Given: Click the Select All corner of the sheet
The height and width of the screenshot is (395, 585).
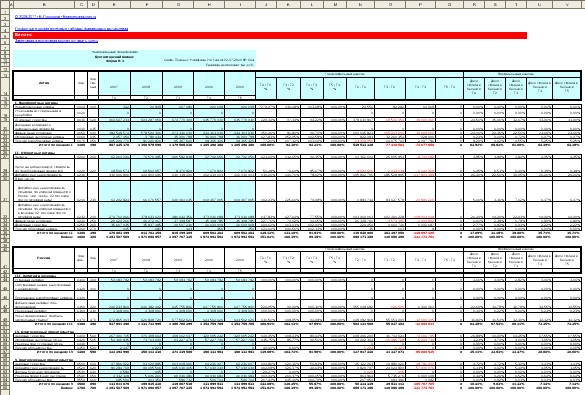Looking at the screenshot, I should click(x=4, y=4).
